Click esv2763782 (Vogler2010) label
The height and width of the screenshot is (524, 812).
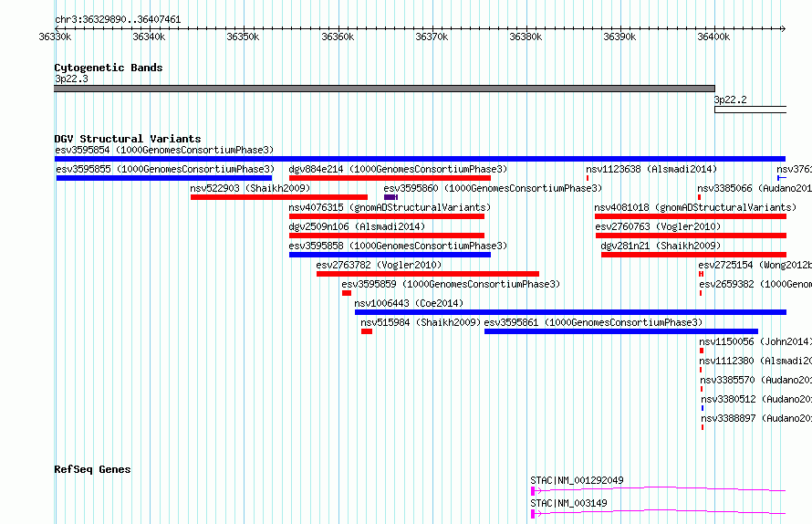pos(379,266)
